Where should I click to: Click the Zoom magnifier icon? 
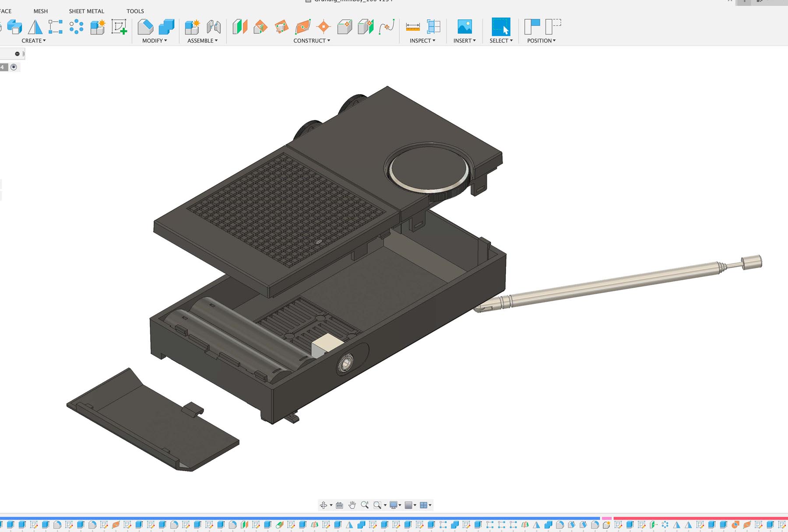365,505
